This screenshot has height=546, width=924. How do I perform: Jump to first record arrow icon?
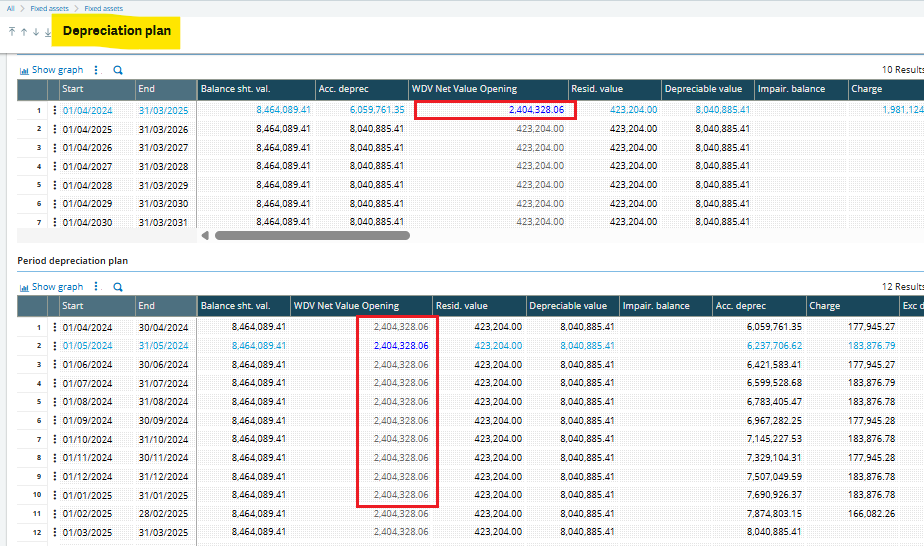coord(11,32)
